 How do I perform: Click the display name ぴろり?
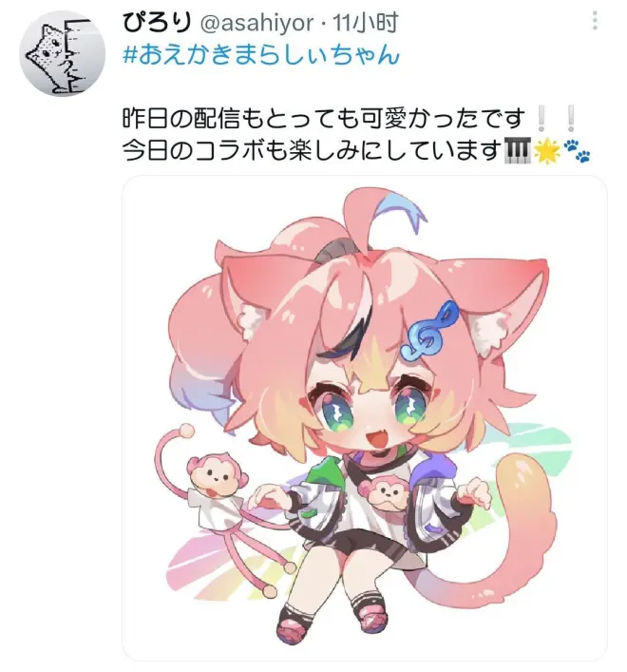point(157,23)
